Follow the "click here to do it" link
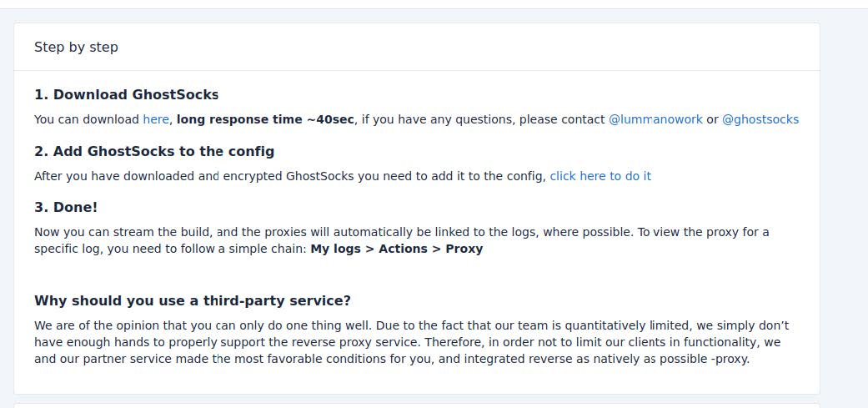868x408 pixels. (x=600, y=176)
